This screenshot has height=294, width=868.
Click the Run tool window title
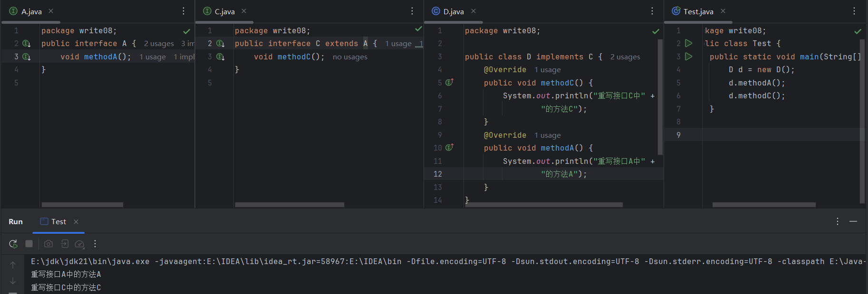[x=16, y=222]
